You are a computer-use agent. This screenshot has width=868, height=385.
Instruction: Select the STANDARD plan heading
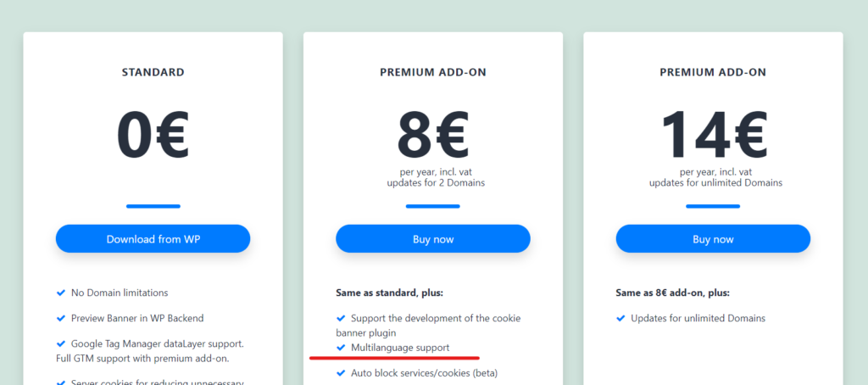tap(153, 73)
